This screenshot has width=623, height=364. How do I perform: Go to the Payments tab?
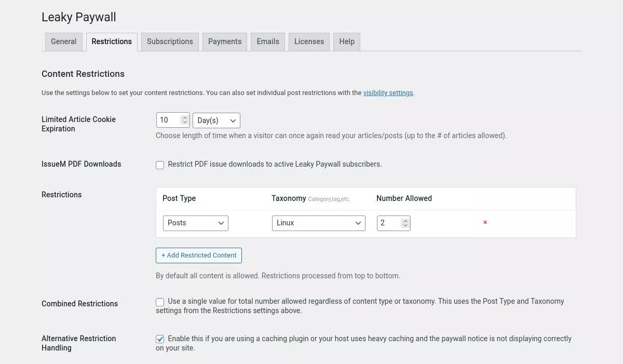(x=224, y=42)
